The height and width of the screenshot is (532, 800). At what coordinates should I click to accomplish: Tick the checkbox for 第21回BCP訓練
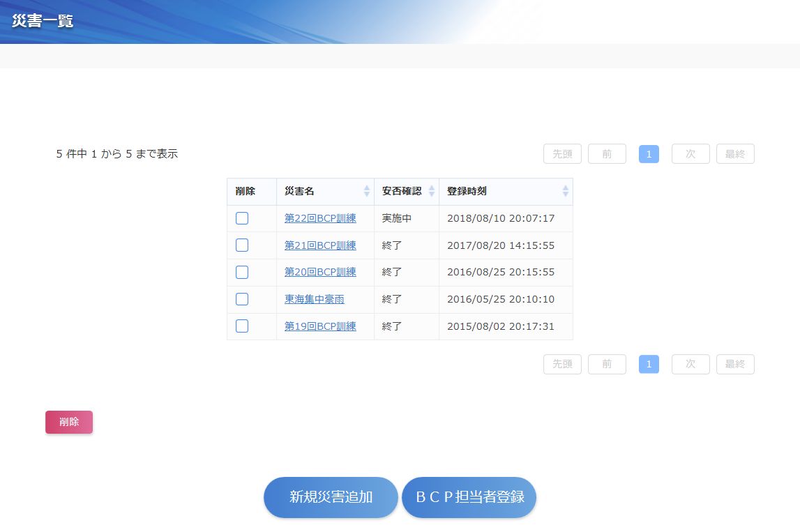click(x=242, y=245)
